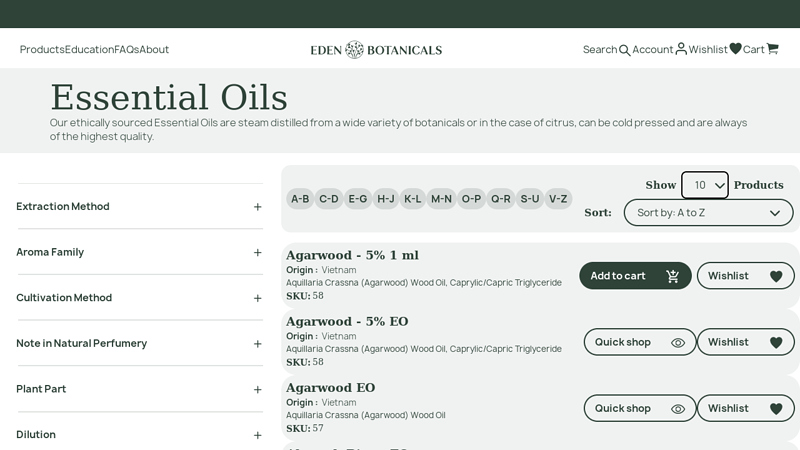Filter by H-J letter range

386,199
